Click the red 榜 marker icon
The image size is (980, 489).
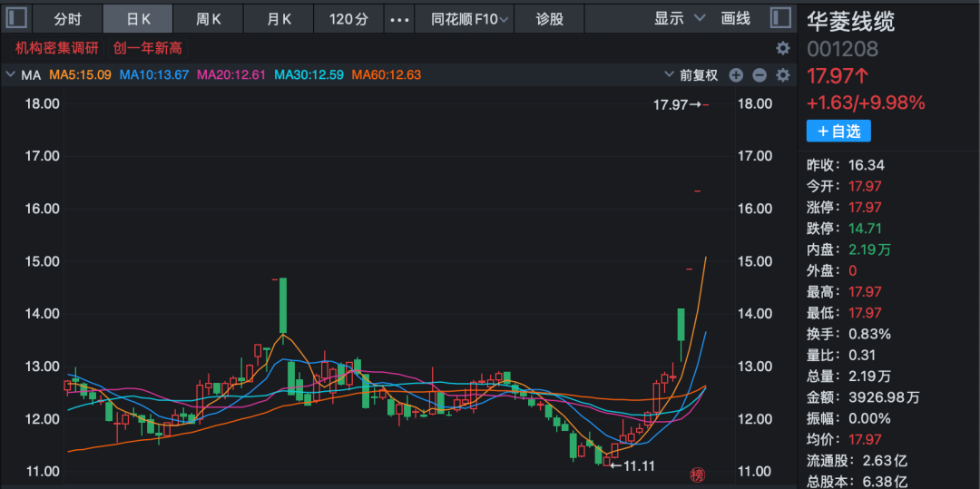coord(697,474)
